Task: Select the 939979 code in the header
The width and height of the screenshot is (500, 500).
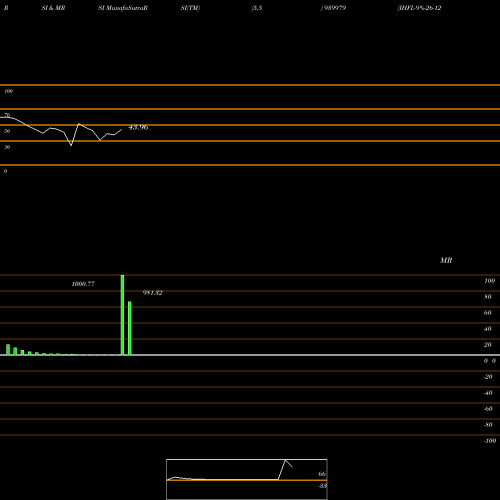Action: [x=334, y=8]
